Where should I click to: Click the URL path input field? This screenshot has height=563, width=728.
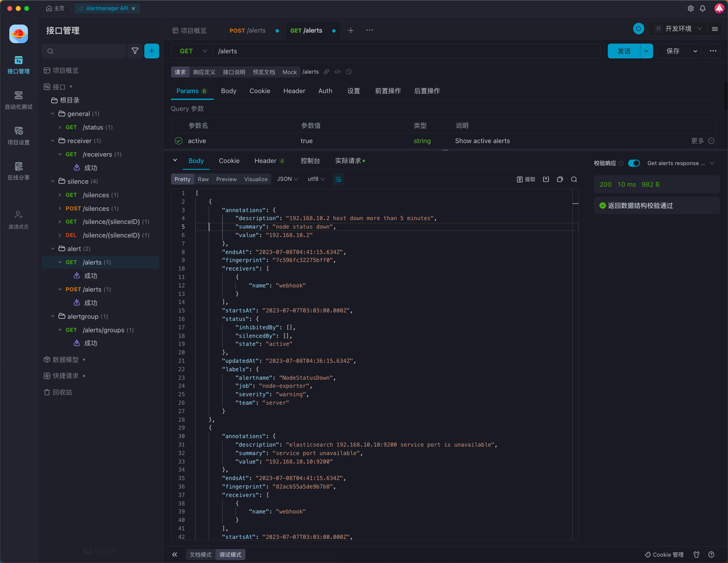tap(406, 51)
